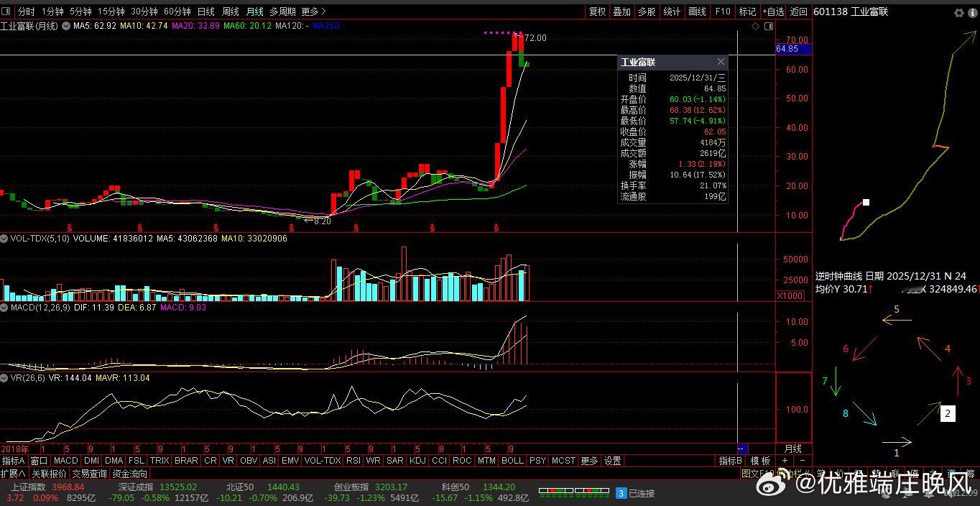
Task: Select MACD indicator tab
Action: [65, 461]
